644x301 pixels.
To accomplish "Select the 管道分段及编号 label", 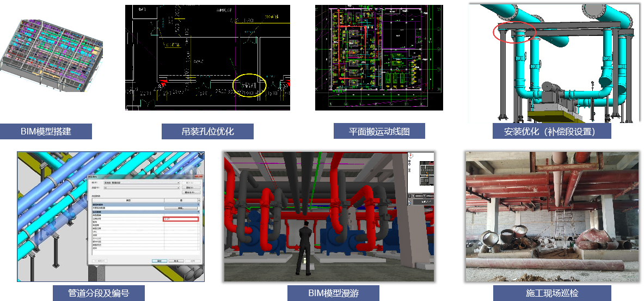I will [x=99, y=293].
